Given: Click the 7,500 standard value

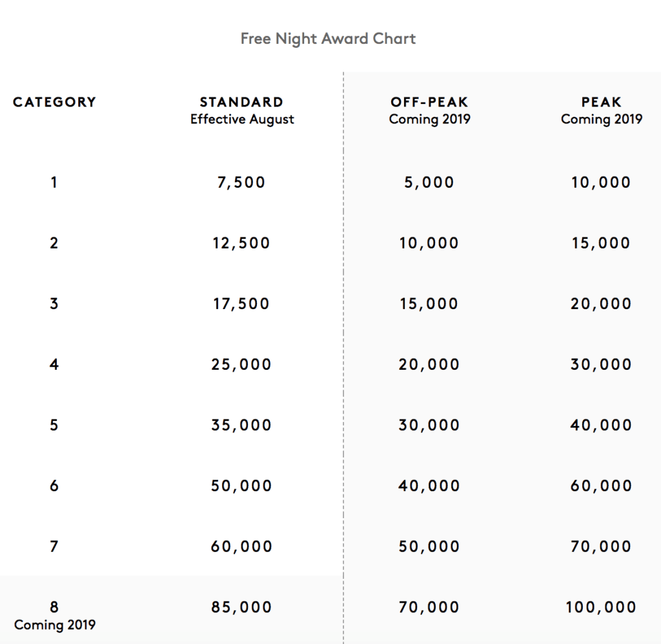Looking at the screenshot, I should click(241, 183).
